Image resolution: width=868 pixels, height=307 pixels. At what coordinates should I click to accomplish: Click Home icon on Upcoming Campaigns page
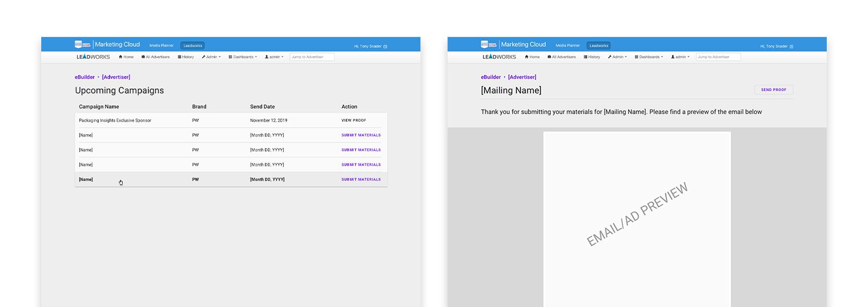pyautogui.click(x=120, y=57)
